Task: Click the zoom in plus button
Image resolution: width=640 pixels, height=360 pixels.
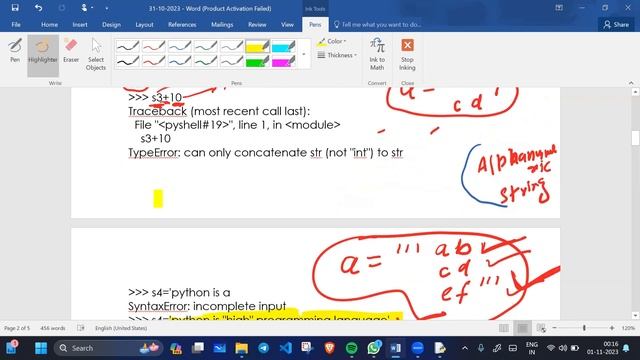Action: click(x=612, y=328)
